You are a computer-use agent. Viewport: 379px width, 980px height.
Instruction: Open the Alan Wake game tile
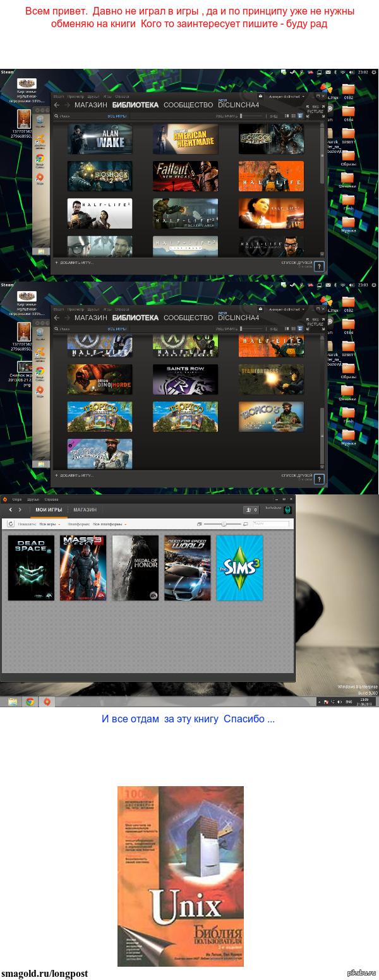click(100, 139)
